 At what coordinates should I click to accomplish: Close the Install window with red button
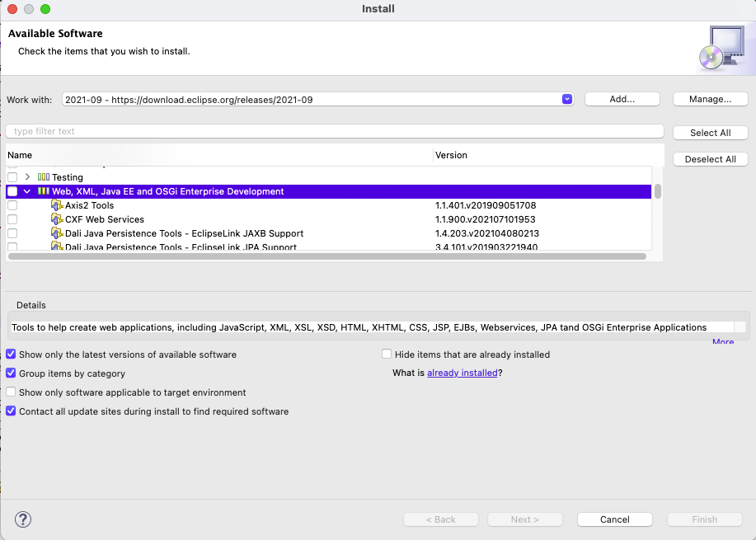12,9
